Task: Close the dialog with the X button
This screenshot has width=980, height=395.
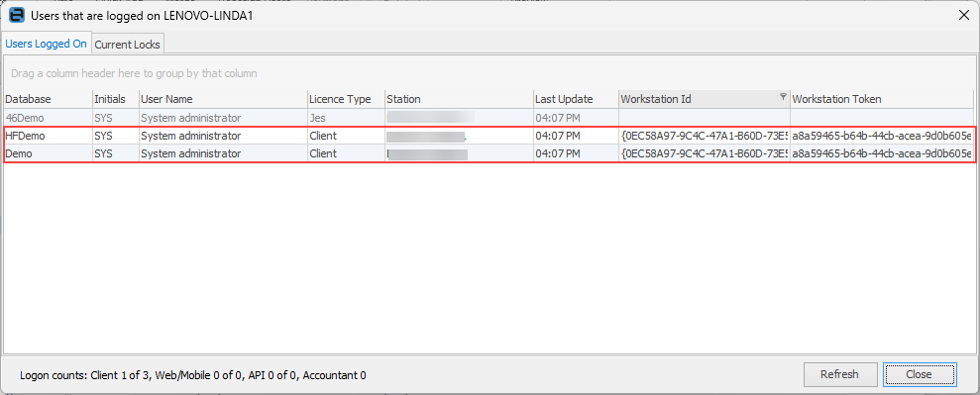Action: click(x=963, y=15)
